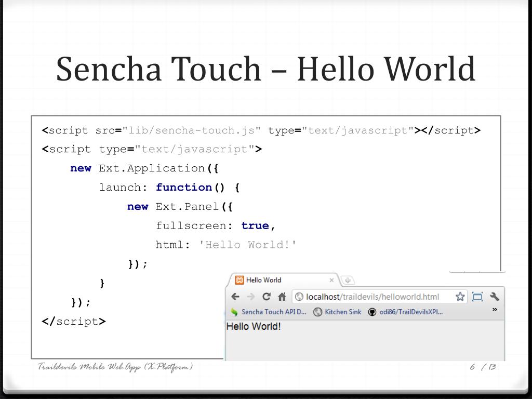This screenshot has height=399, width=532.
Task: Click the browser back arrow
Action: pyautogui.click(x=235, y=297)
